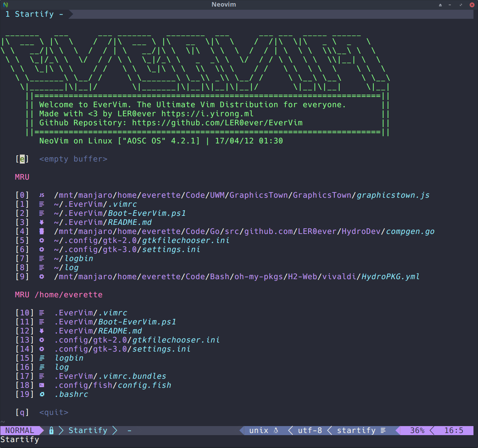Click the gear icon beside HydroPKG.yml
478x448 pixels.
[42, 277]
